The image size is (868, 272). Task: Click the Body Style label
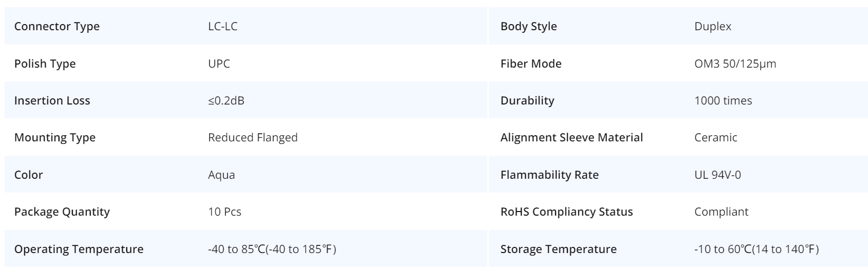coord(528,27)
